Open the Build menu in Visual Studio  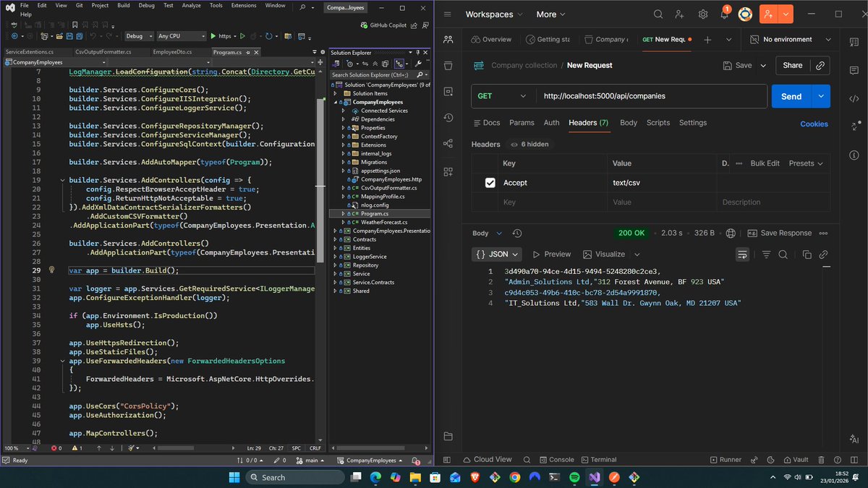(123, 5)
